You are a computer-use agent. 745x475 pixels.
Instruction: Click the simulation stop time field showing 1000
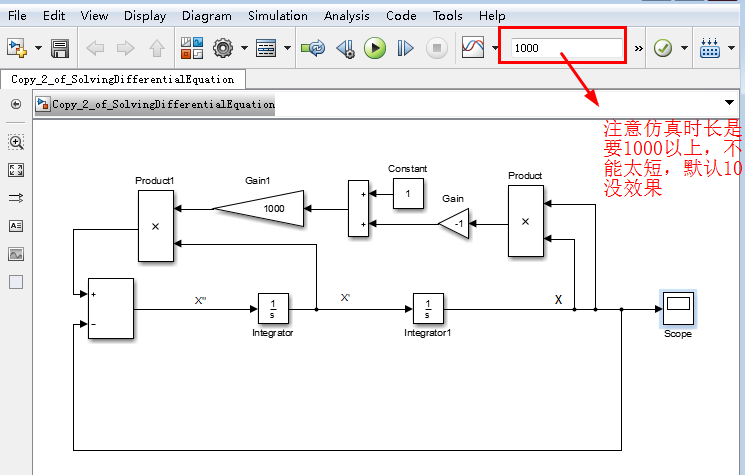pyautogui.click(x=566, y=48)
